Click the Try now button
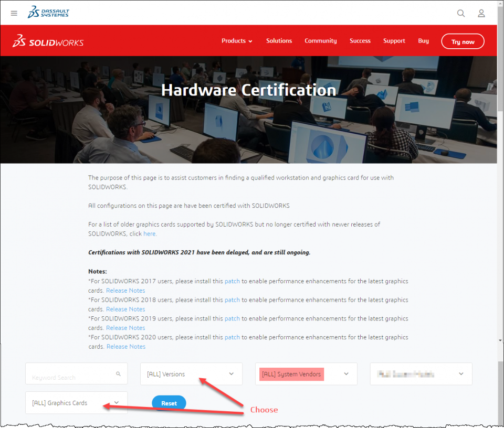The height and width of the screenshot is (428, 504). coord(463,41)
